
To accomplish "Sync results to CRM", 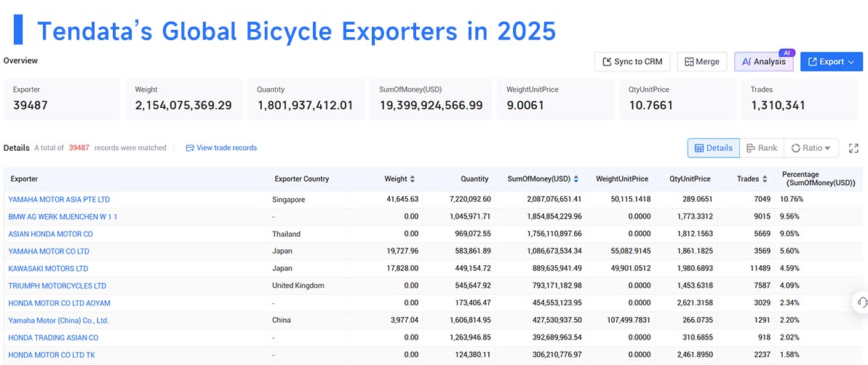I will tap(632, 62).
